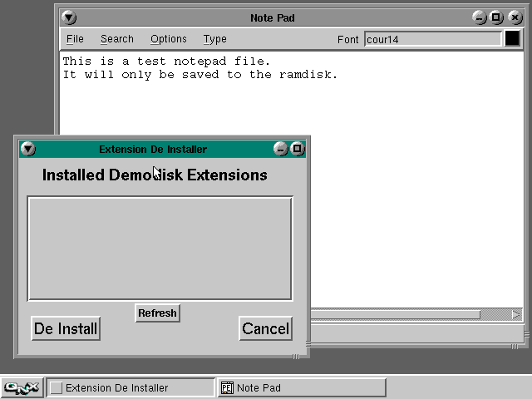Click the Note Pad horizontal scrollbar thumb

click(x=396, y=315)
